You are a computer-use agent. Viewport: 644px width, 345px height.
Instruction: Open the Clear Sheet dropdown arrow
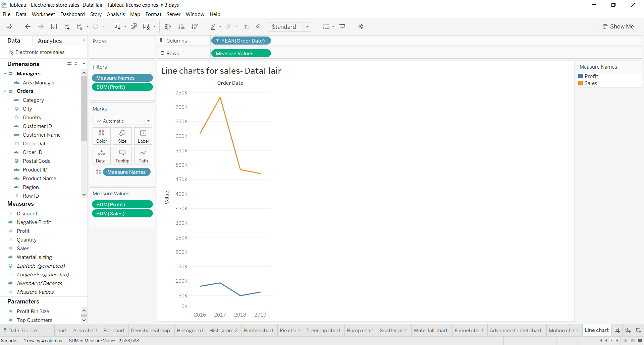[x=155, y=27]
